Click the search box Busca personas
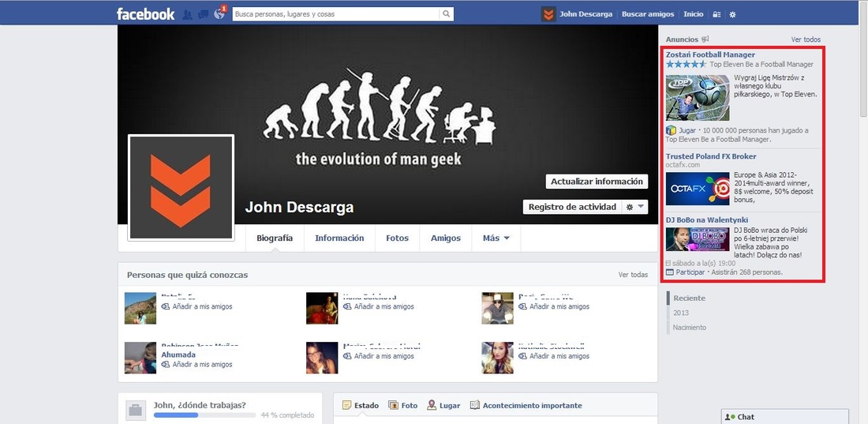868x424 pixels. click(x=336, y=14)
